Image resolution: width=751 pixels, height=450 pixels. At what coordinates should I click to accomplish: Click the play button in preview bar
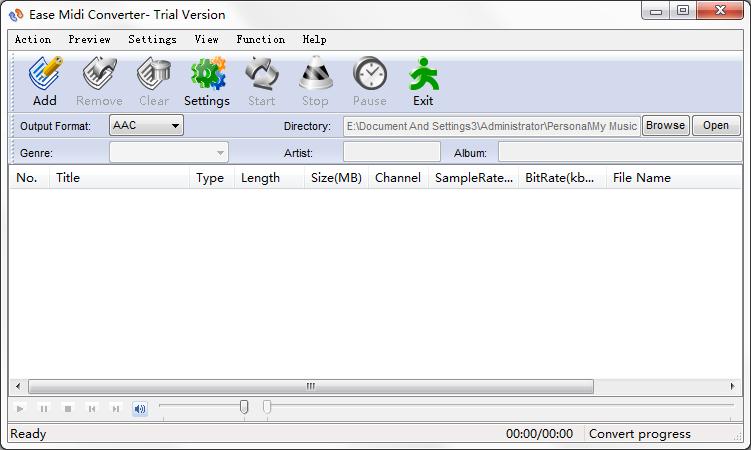(20, 409)
